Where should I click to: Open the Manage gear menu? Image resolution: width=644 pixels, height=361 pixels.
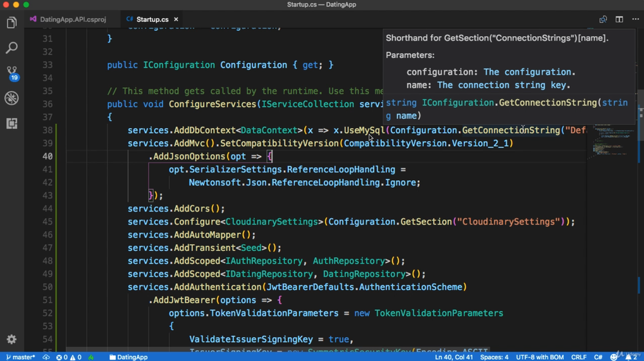point(12,339)
